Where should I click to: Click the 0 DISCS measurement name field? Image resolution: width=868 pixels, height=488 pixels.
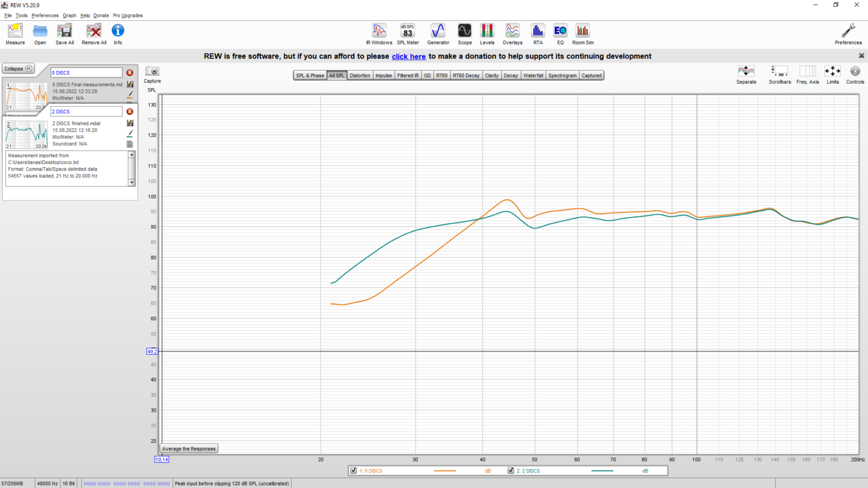86,73
